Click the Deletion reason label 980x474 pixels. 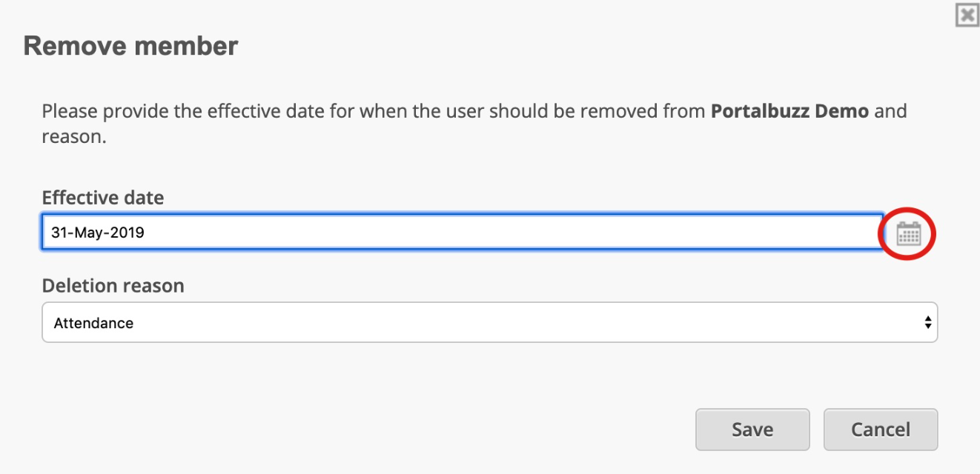pos(113,286)
